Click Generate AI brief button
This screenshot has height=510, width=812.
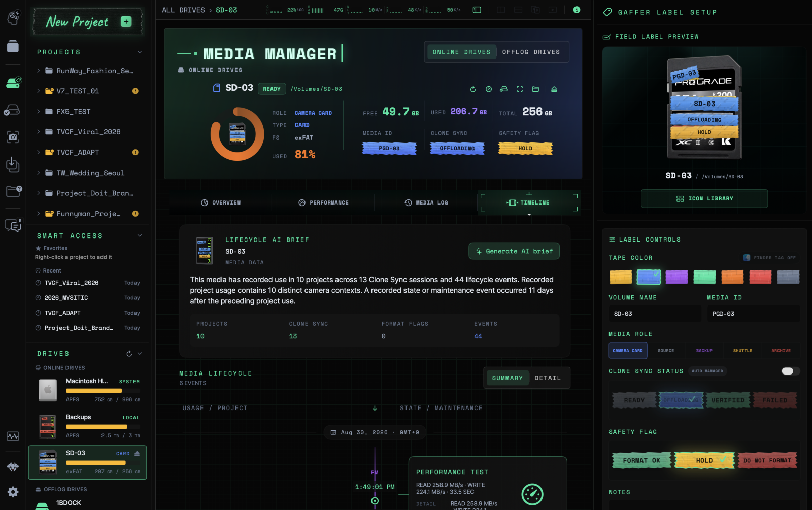point(514,251)
